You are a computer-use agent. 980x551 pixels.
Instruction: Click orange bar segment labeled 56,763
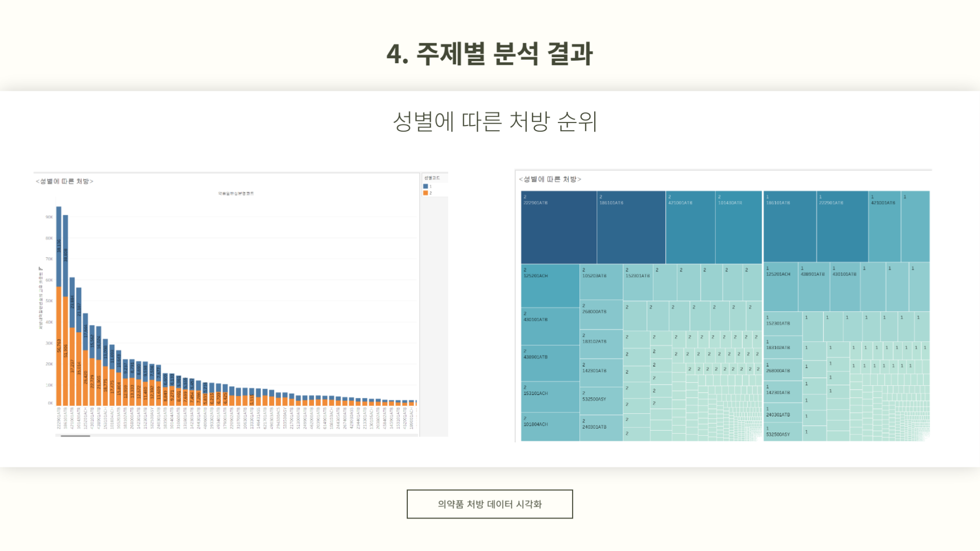coord(59,347)
